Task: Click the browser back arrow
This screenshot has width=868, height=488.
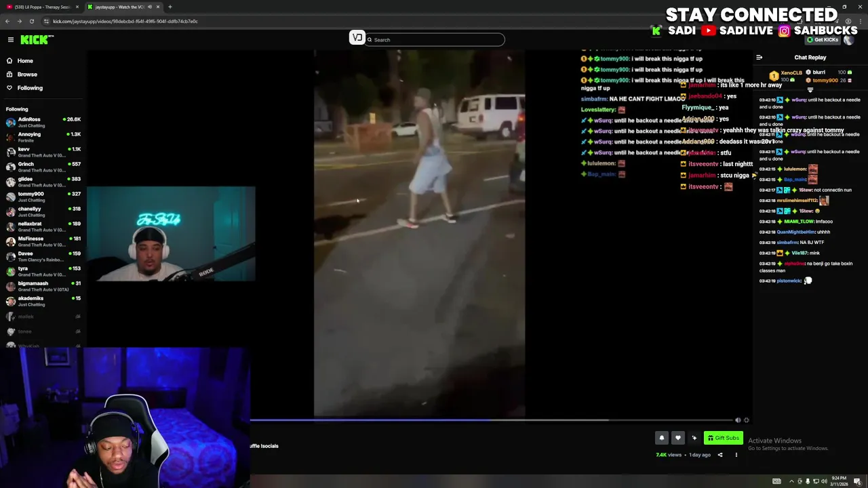Action: point(7,21)
